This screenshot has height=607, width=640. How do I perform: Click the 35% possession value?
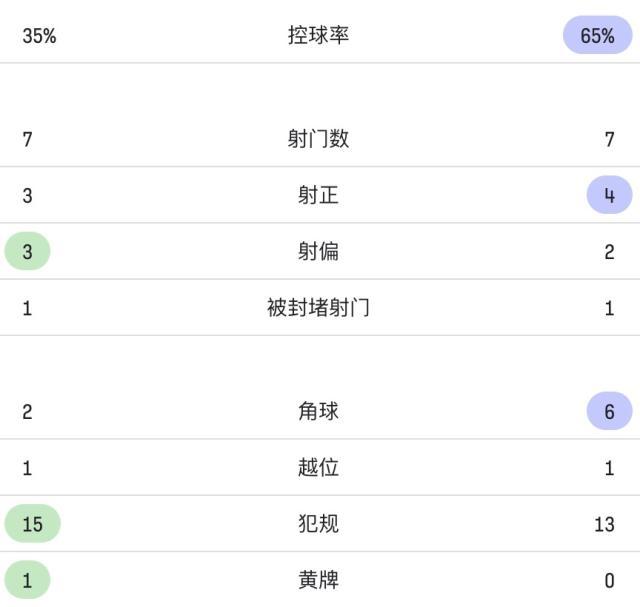(39, 36)
